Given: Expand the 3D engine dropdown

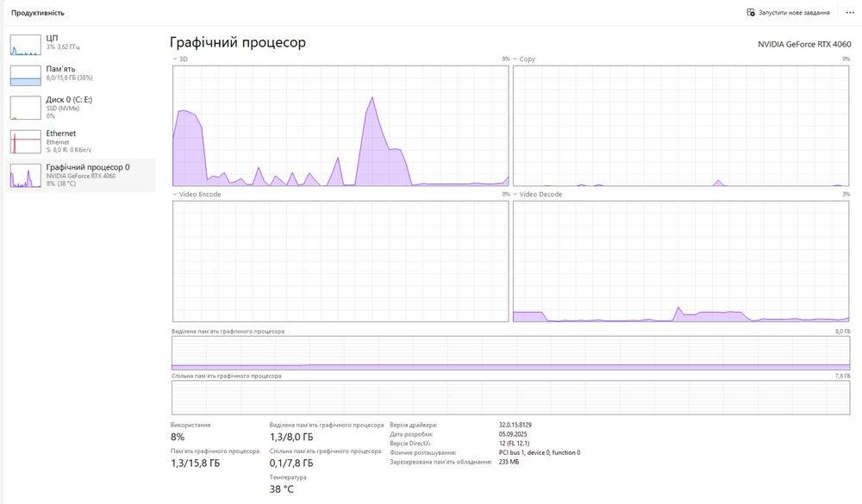Looking at the screenshot, I should point(175,59).
